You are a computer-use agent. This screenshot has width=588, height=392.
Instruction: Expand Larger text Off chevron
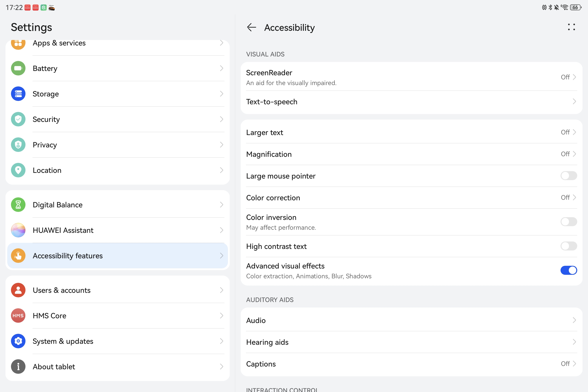pos(568,132)
